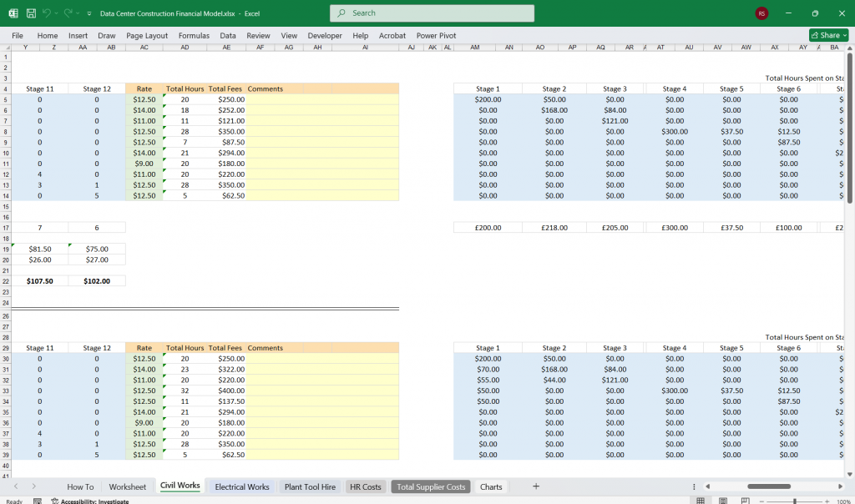Open the Undo history dropdown arrow

point(58,13)
